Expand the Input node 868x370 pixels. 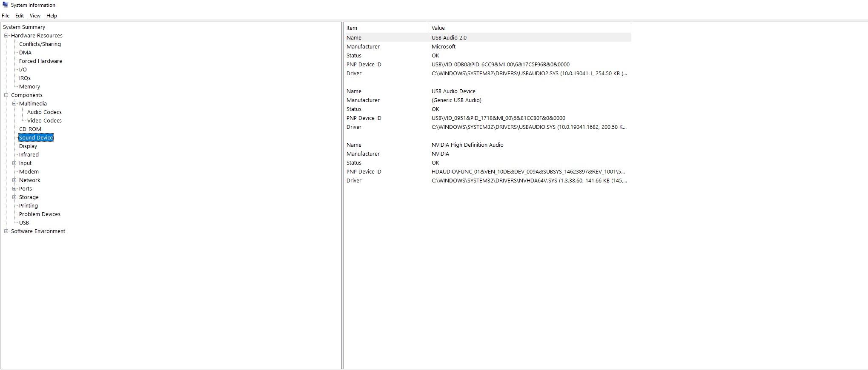click(x=14, y=163)
